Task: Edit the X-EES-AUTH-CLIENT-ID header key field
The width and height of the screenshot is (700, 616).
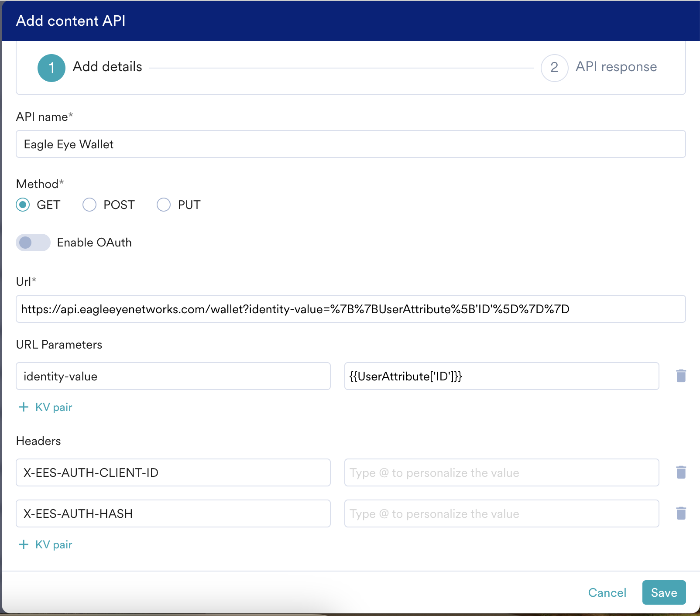Action: click(x=173, y=472)
